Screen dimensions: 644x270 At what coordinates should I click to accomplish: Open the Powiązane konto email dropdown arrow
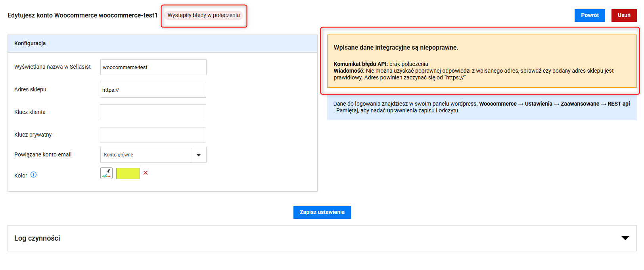tap(199, 155)
